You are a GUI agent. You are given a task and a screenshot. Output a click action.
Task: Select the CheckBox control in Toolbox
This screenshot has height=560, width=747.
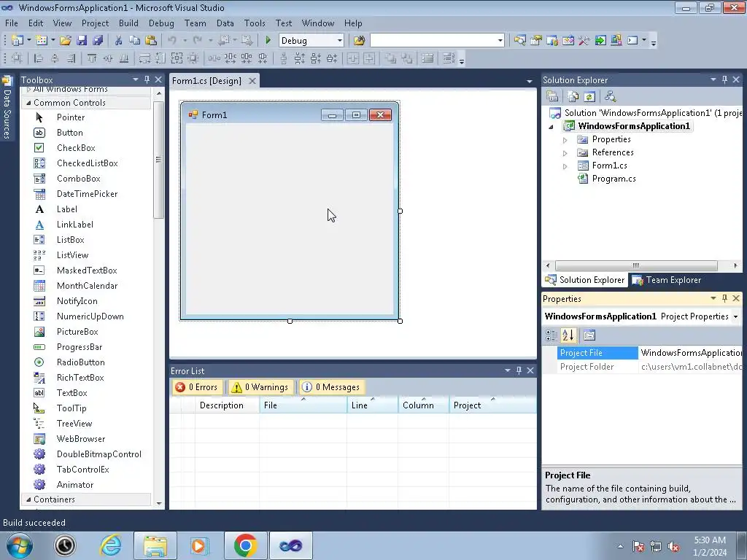76,147
